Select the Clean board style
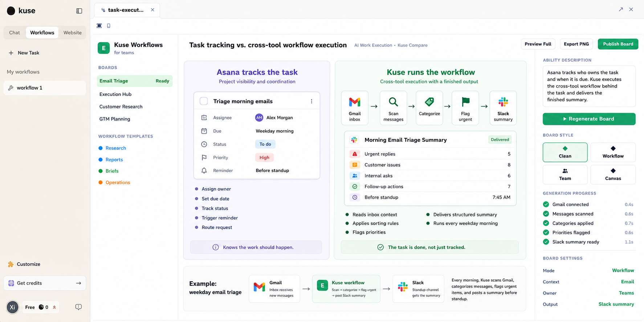Screen dimensions: 644x322 [x=565, y=152]
